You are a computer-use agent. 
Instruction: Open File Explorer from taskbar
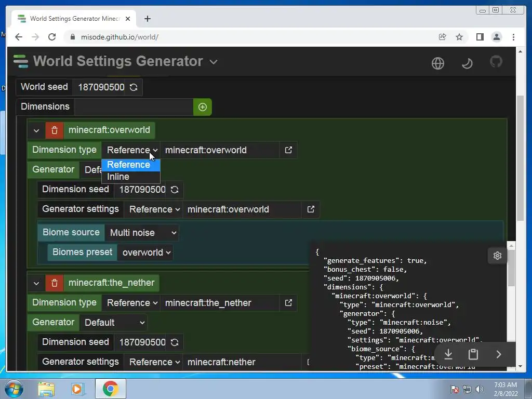46,389
